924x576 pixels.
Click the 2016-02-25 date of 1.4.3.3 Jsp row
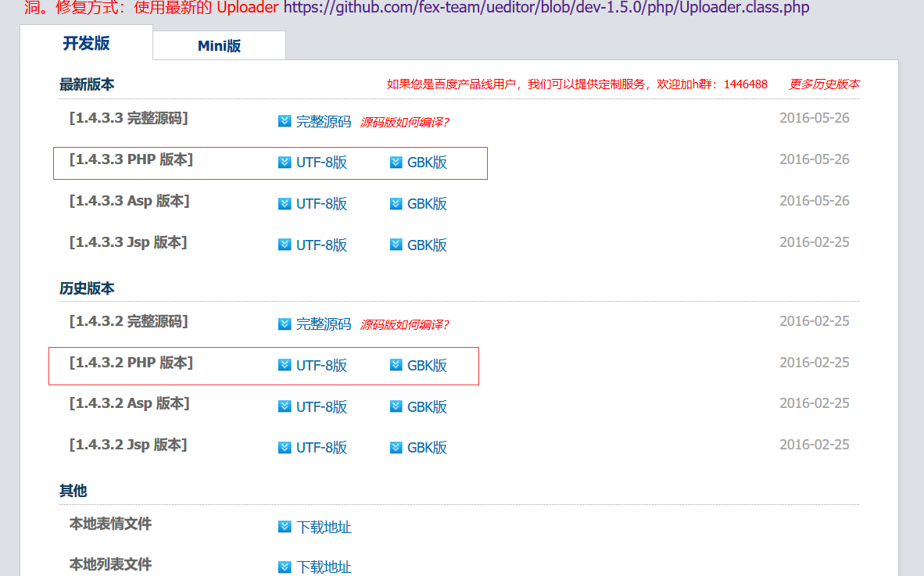pyautogui.click(x=815, y=242)
